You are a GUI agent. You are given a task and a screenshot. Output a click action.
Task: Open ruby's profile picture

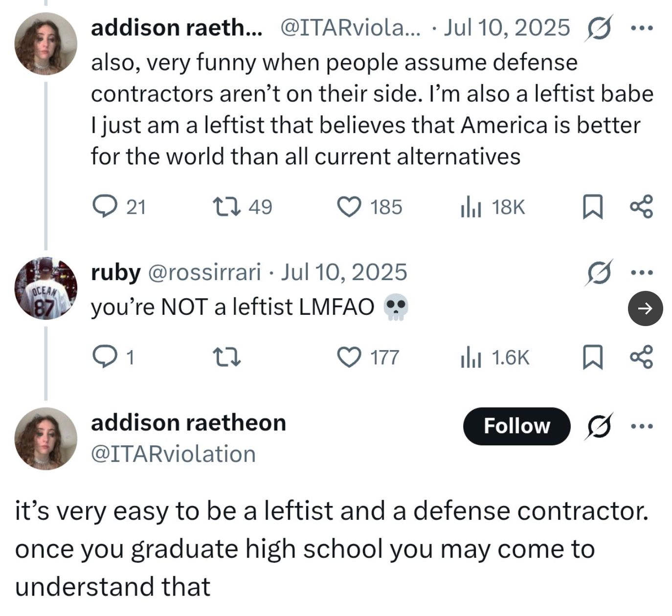tap(45, 288)
